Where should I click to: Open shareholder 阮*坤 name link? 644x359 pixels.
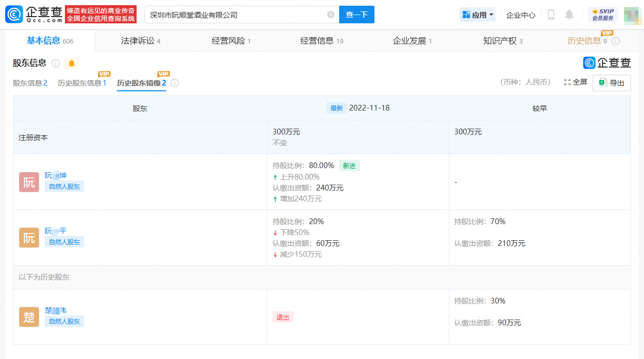[x=56, y=176]
